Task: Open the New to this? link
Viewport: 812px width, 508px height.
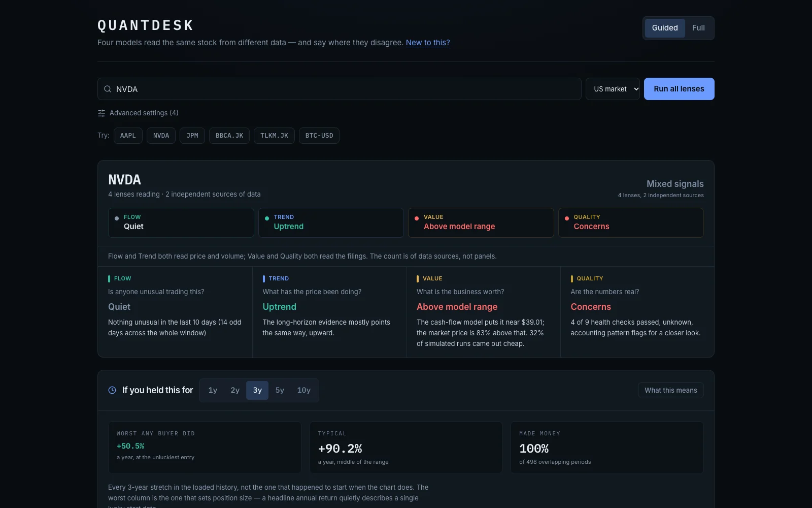Action: tap(428, 43)
